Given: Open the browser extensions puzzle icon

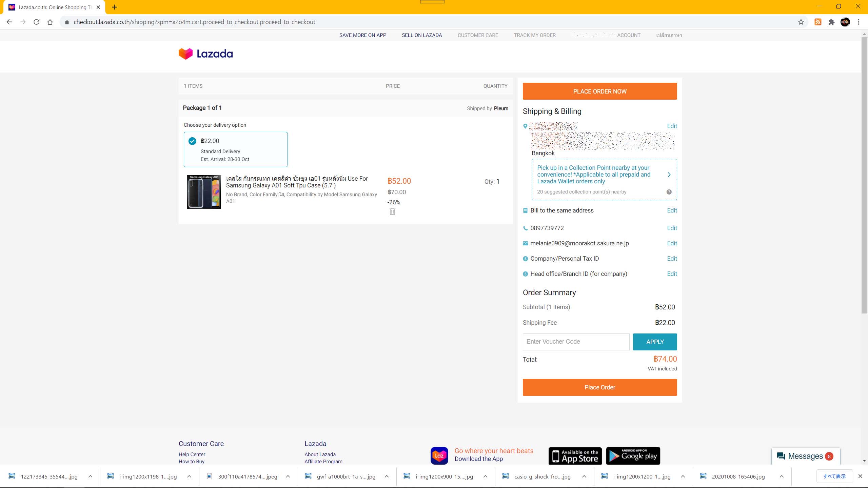Looking at the screenshot, I should (x=831, y=22).
